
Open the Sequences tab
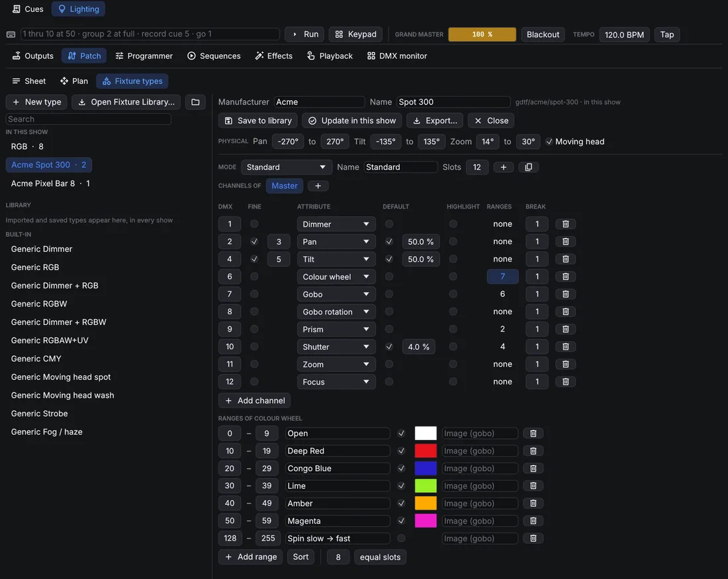pos(214,56)
